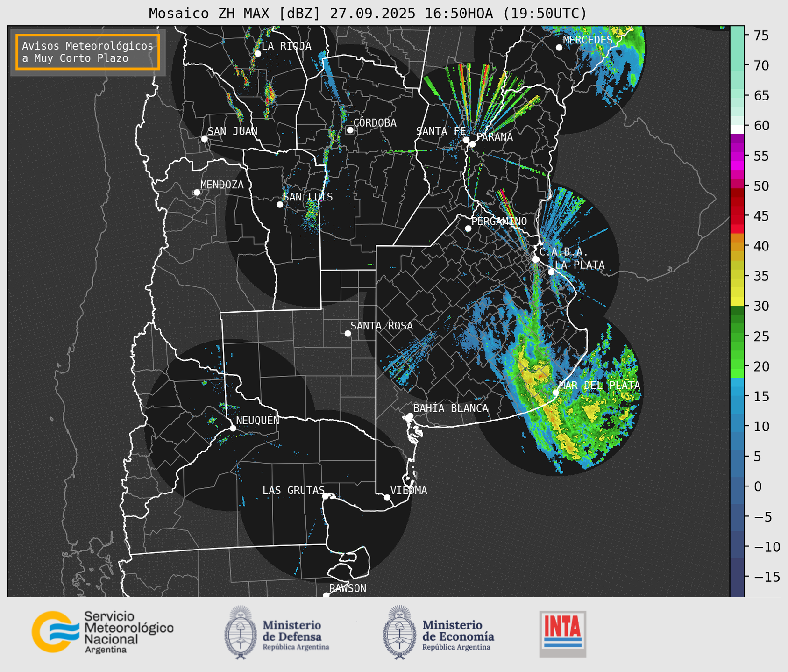The image size is (788, 672).
Task: Click the BAHÍA BLANCA city marker dot
Action: (410, 416)
